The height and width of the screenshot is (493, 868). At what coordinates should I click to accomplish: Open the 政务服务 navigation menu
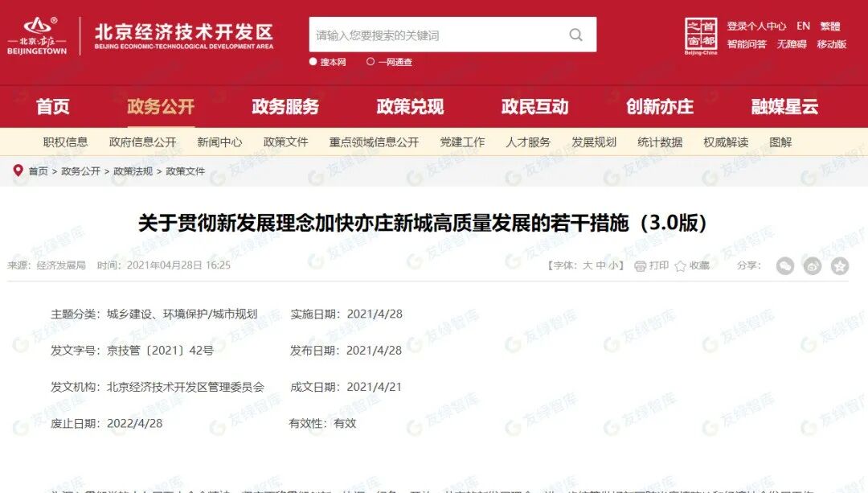(285, 106)
